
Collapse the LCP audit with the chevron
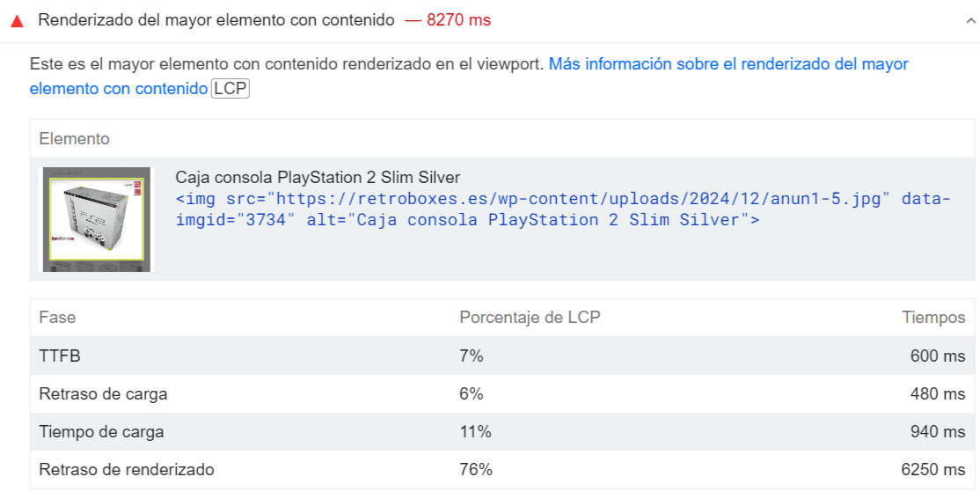coord(970,20)
